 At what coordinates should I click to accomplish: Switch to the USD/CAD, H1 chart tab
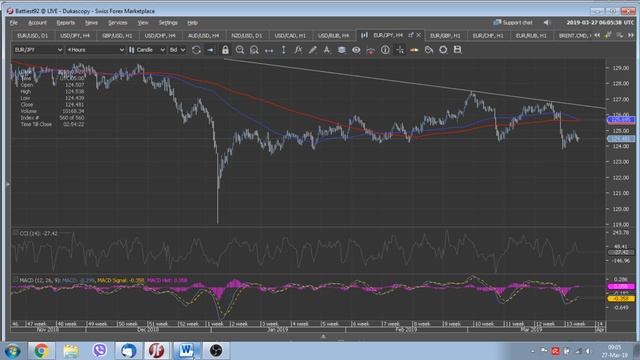point(290,36)
